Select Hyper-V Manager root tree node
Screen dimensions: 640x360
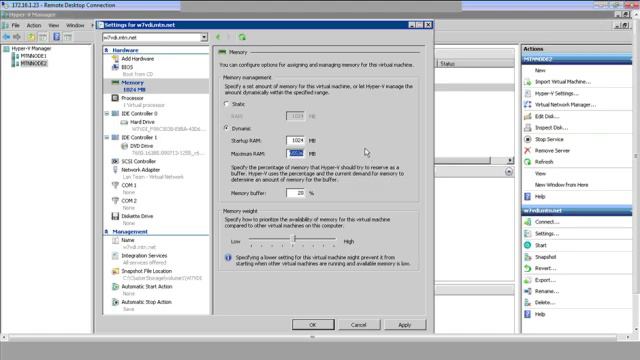pyautogui.click(x=31, y=48)
